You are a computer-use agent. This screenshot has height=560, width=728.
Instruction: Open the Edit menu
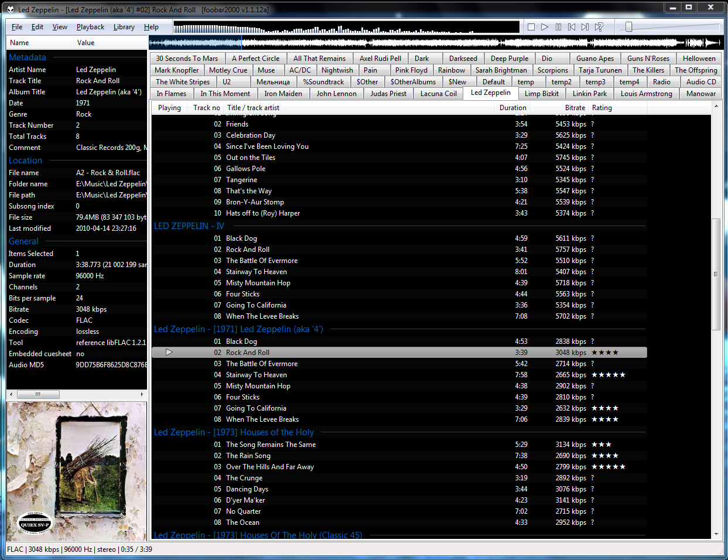click(37, 27)
